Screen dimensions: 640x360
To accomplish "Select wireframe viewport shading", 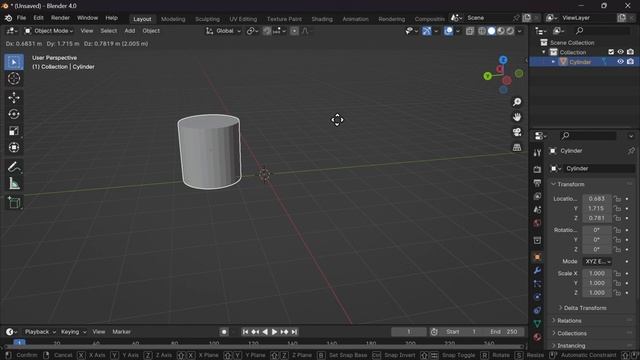I will coord(482,31).
